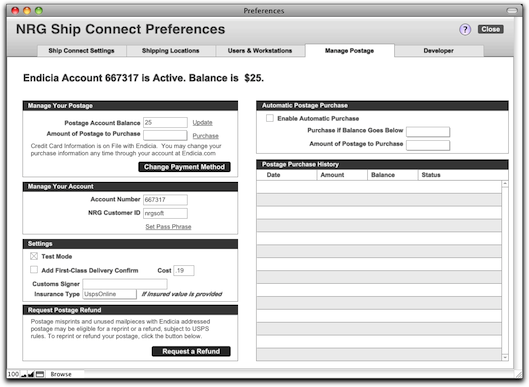Click Change Payment Method button
This screenshot has height=387, width=529.
click(184, 167)
